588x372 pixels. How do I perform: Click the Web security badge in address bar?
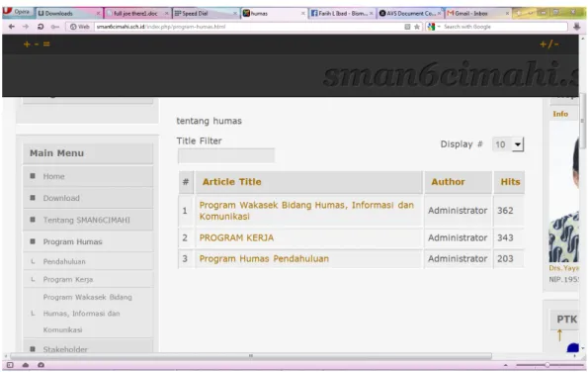click(80, 27)
